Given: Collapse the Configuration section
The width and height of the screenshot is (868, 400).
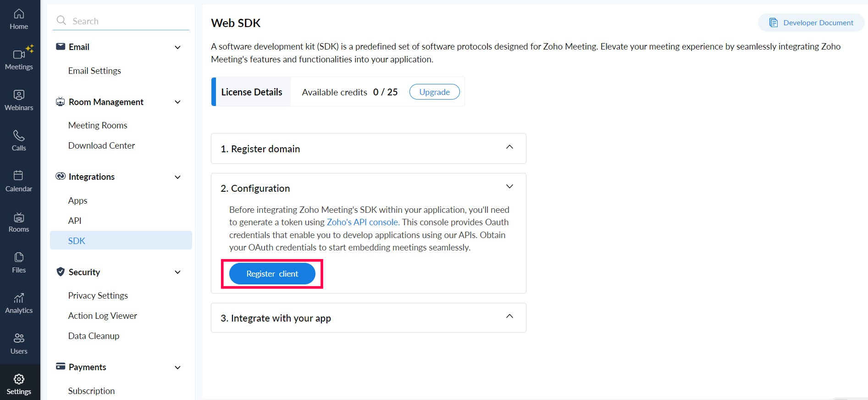Looking at the screenshot, I should (509, 186).
